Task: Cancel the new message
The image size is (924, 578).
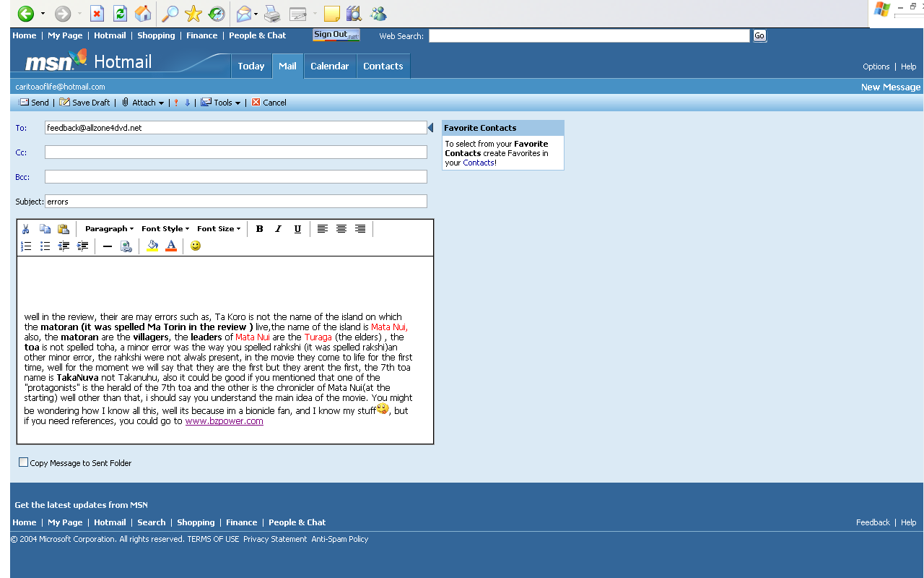Action: point(269,103)
